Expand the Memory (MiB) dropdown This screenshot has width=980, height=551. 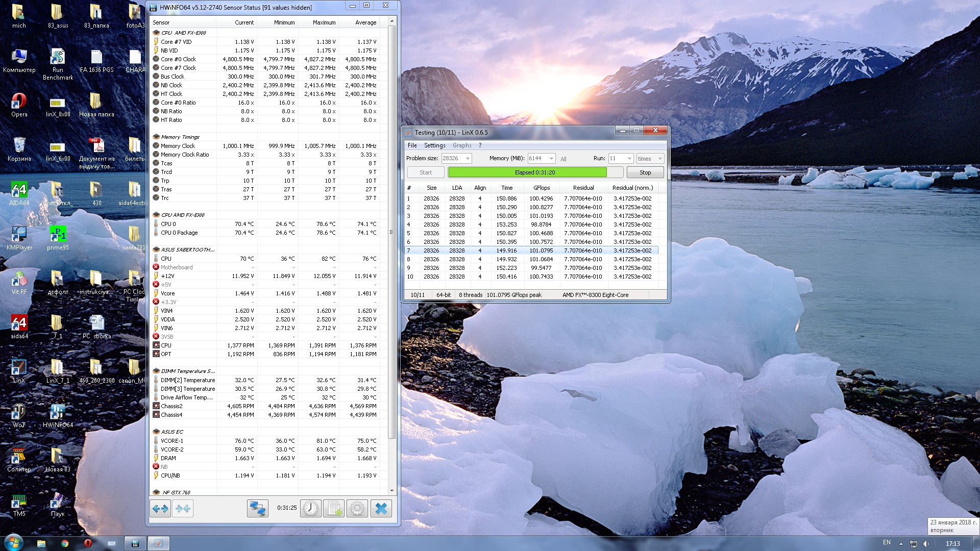(x=551, y=159)
